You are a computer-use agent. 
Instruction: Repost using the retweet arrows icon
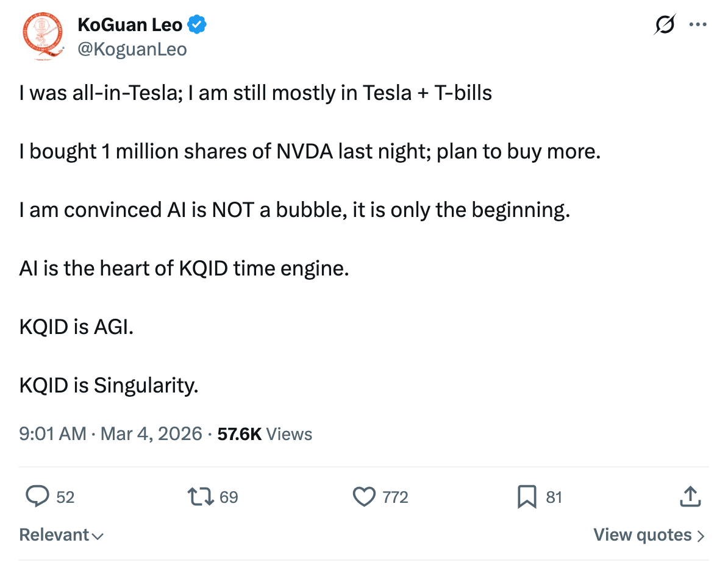201,497
